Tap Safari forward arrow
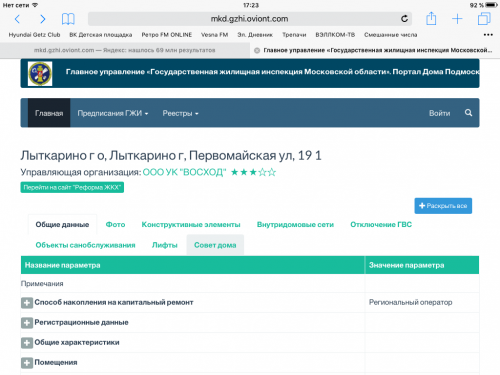The image size is (500, 375). pyautogui.click(x=42, y=19)
